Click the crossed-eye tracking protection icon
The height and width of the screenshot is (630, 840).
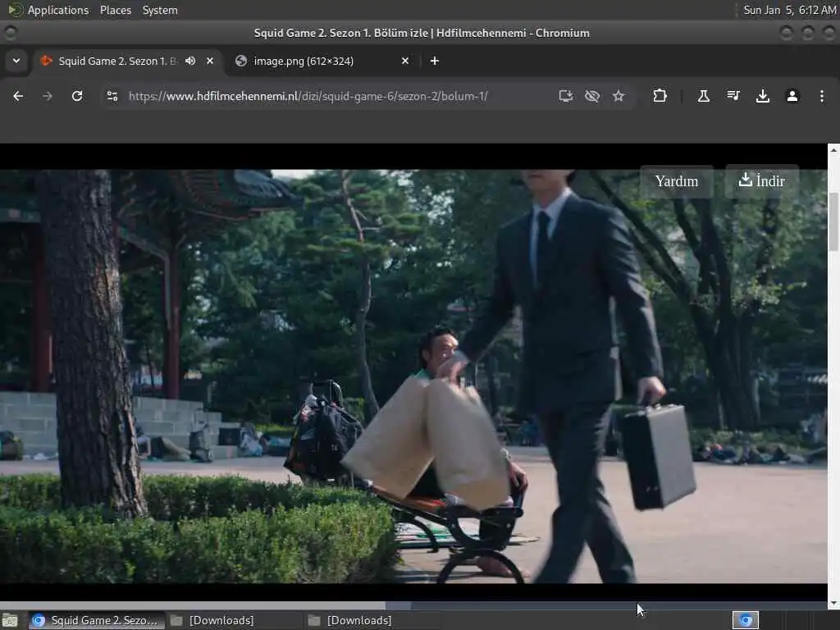click(592, 96)
